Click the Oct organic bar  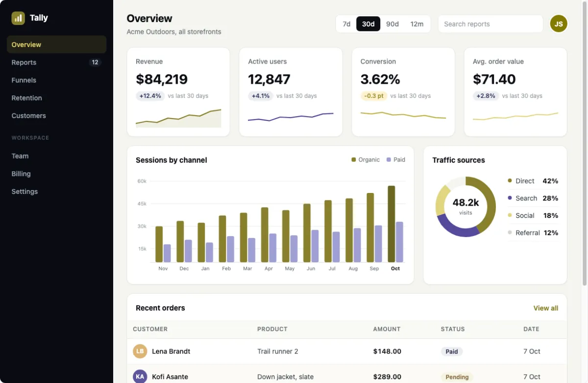[392, 224]
